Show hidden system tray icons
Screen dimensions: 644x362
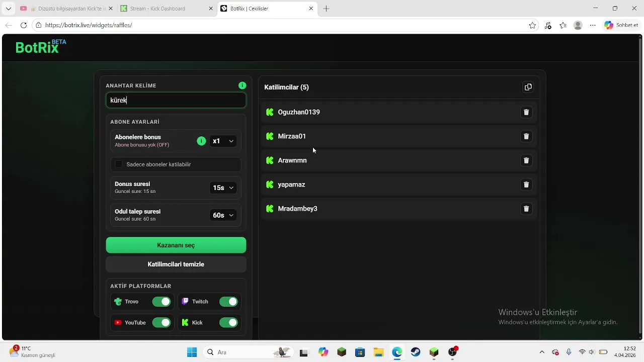pyautogui.click(x=542, y=352)
